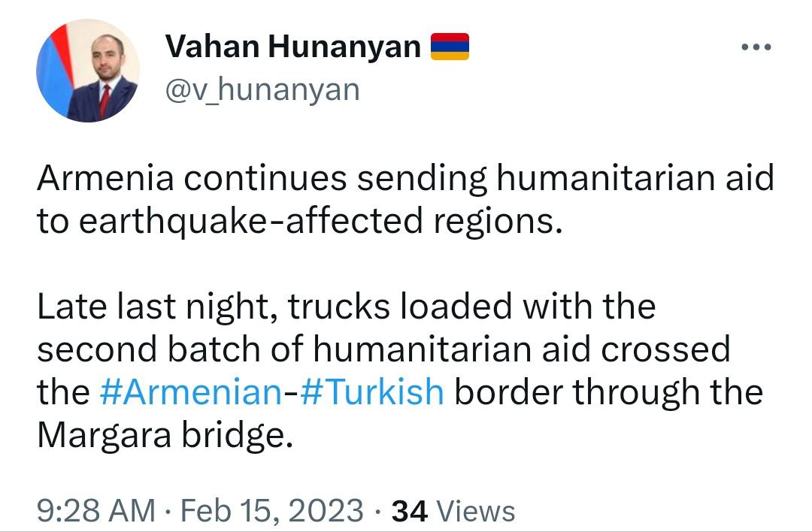Click the bold 34 view count
The height and width of the screenshot is (532, 812).
click(x=410, y=511)
